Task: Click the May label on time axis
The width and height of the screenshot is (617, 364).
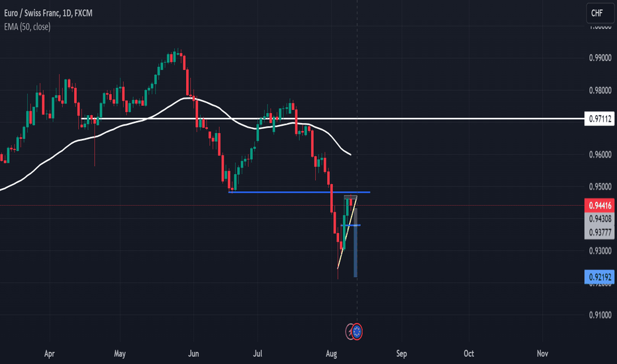Action: point(120,353)
